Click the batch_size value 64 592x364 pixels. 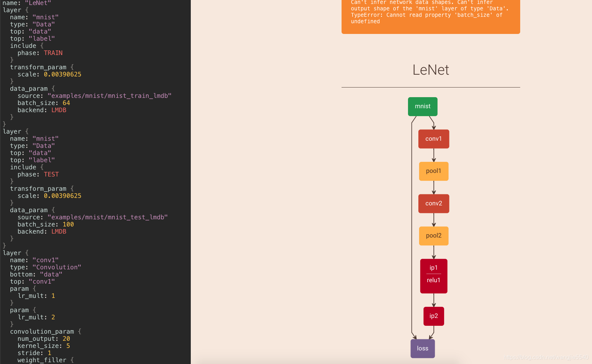[x=66, y=103]
